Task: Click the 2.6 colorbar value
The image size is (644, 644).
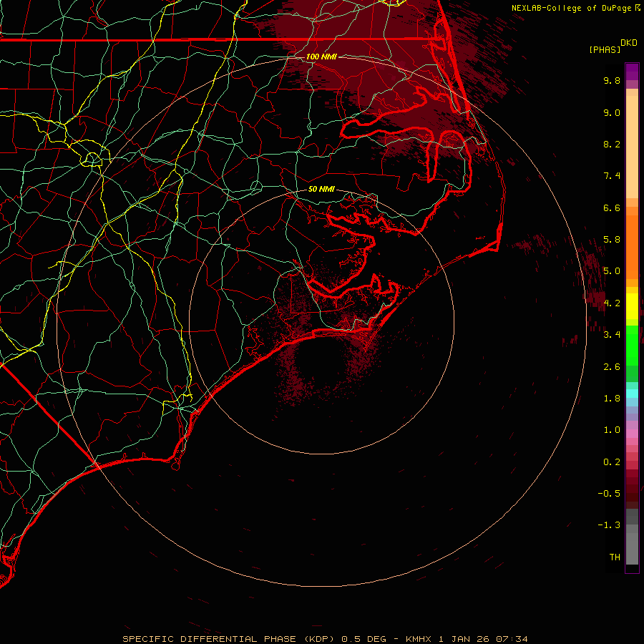Action: point(612,367)
